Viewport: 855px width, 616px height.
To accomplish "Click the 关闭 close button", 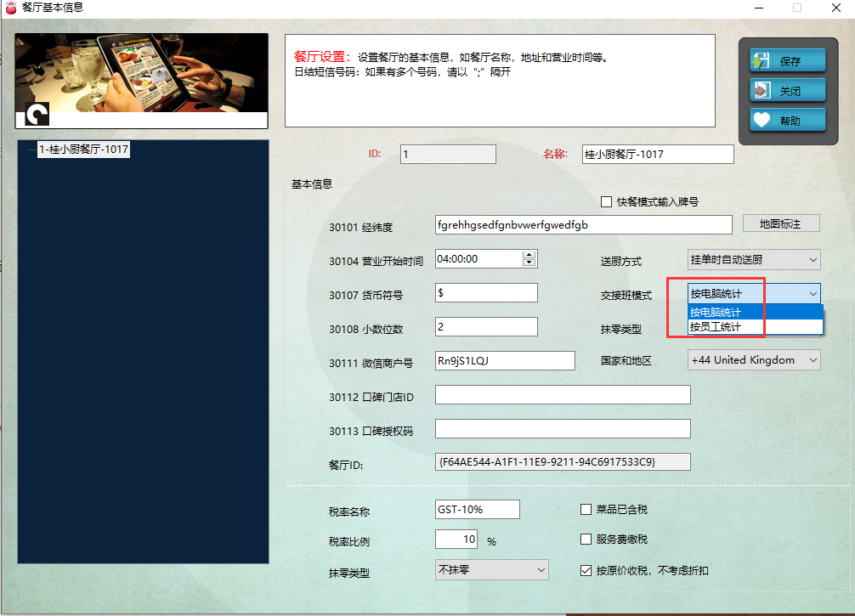I will (787, 91).
